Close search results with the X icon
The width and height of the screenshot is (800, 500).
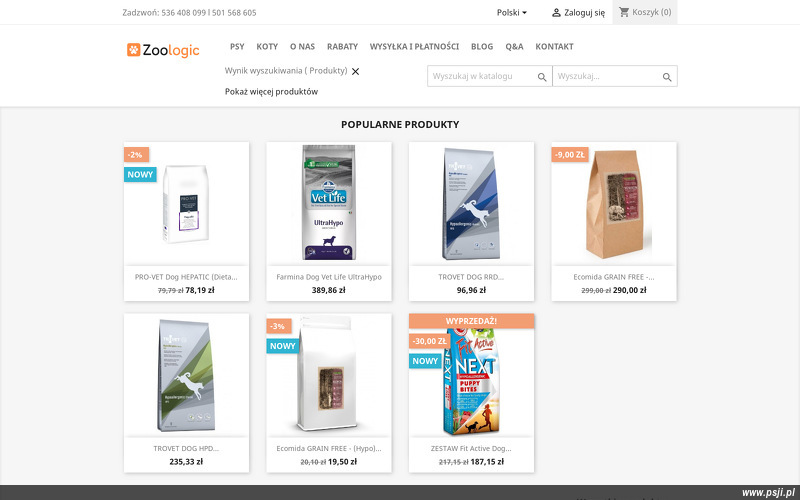coord(356,71)
